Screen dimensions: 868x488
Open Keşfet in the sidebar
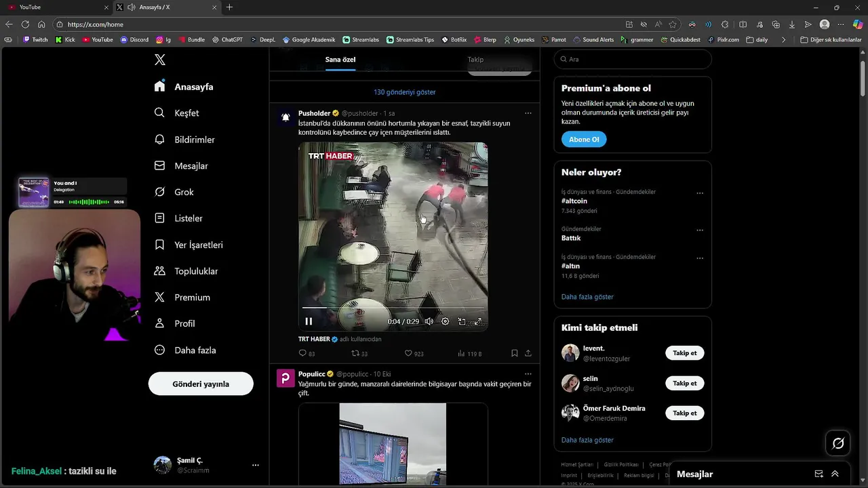[176, 113]
